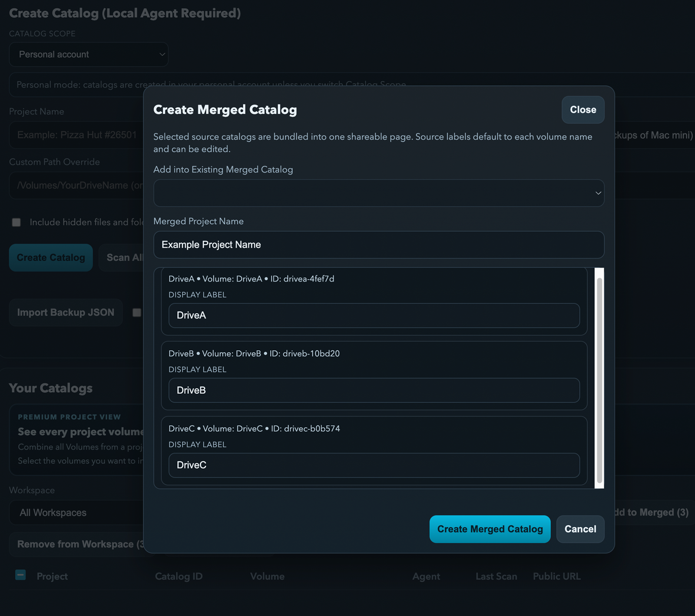The width and height of the screenshot is (695, 616).
Task: Edit the DriveA display label field
Action: 374,315
